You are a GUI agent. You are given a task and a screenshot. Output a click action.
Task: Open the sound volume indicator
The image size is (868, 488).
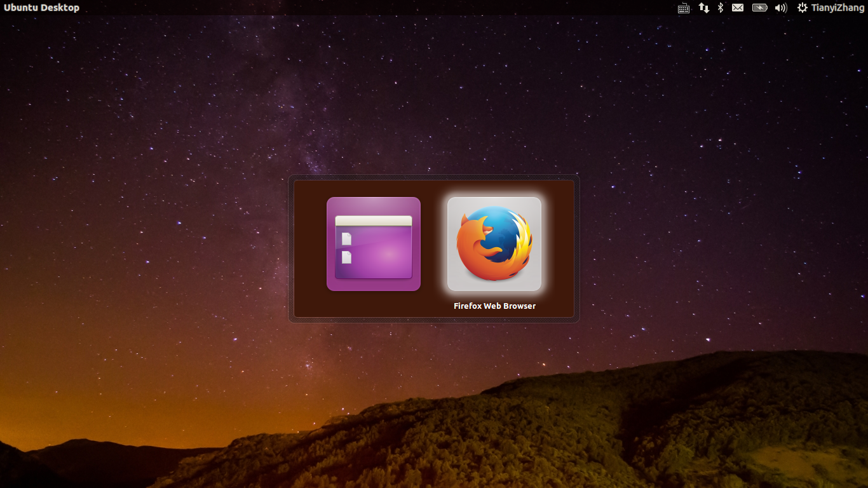(x=781, y=8)
